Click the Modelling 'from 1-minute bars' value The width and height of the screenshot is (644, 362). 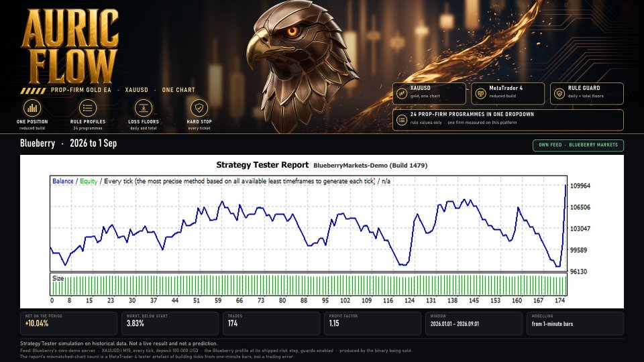552,324
